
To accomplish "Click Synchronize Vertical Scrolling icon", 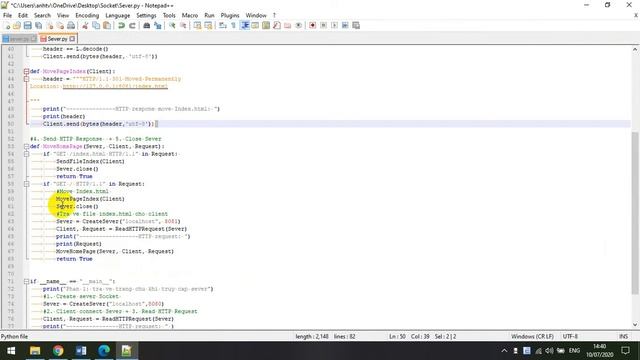I will click(x=197, y=25).
